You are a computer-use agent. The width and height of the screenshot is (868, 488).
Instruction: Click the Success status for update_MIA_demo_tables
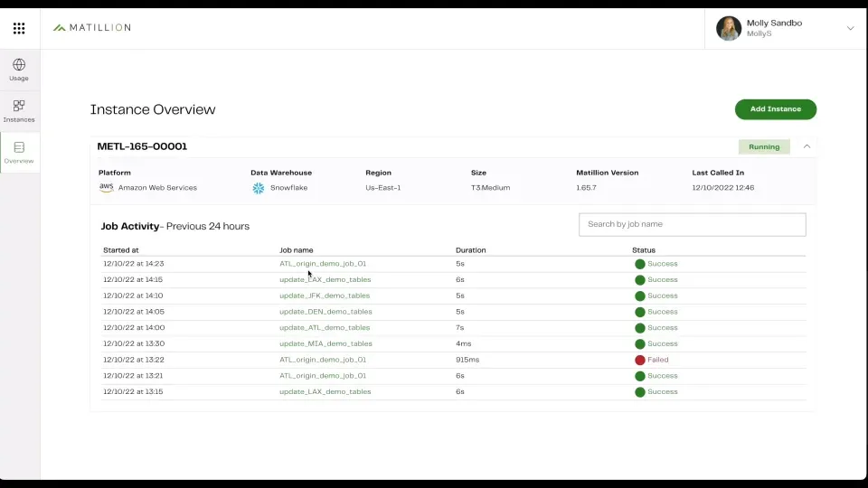(656, 343)
